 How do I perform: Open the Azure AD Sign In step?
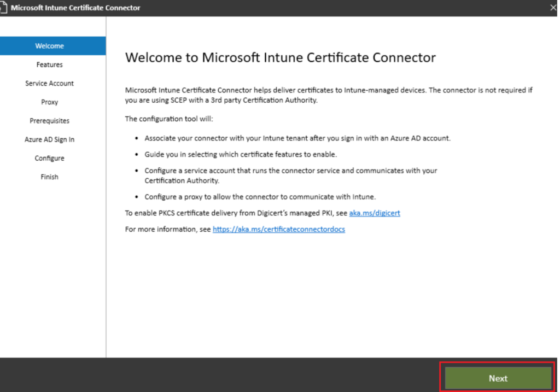[49, 139]
